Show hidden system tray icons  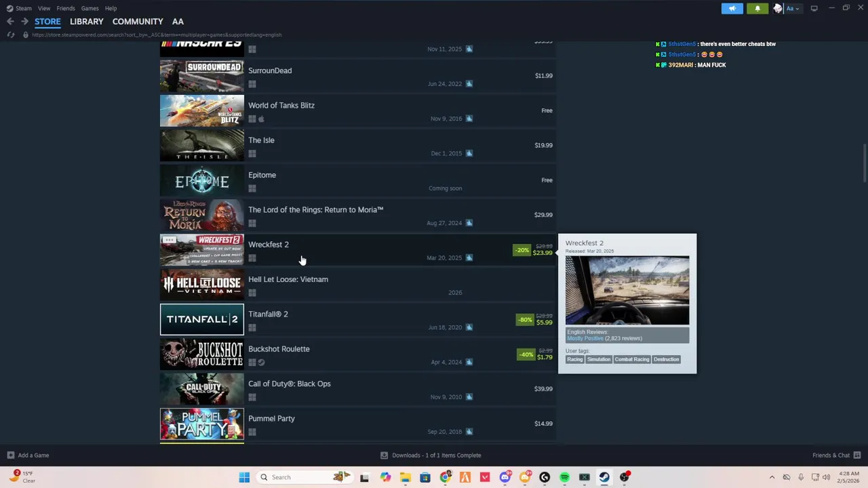click(772, 477)
